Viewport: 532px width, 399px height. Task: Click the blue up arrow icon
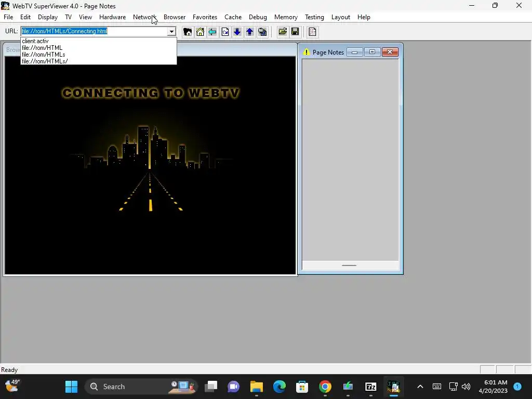coord(250,32)
